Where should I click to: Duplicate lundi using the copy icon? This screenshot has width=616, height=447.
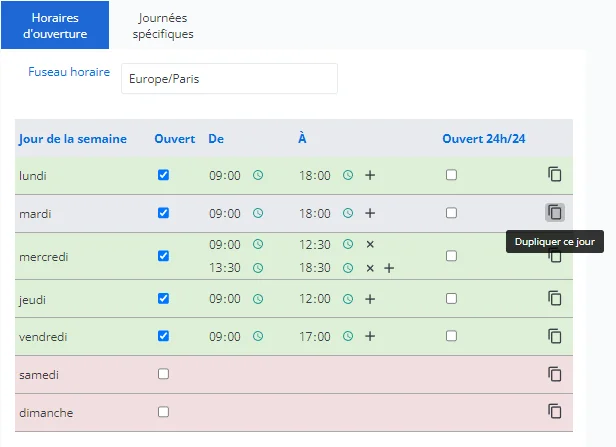coord(554,174)
